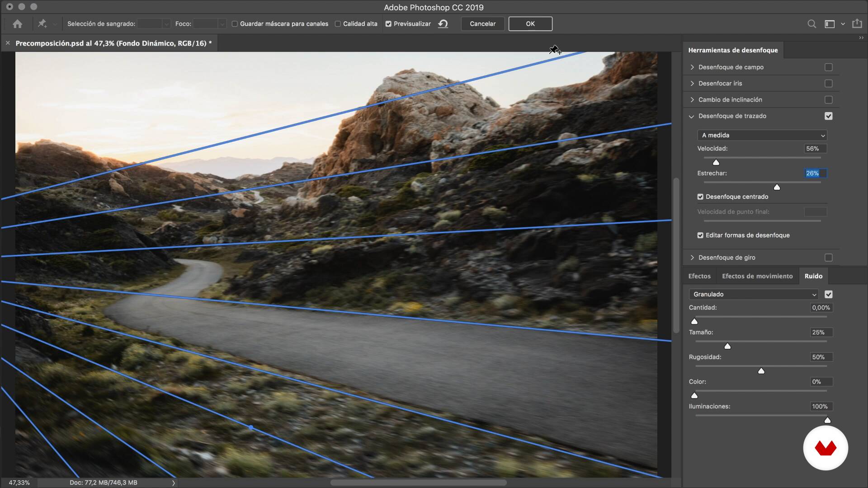This screenshot has height=488, width=868.
Task: Expand Desenfocar iris section
Action: [692, 83]
